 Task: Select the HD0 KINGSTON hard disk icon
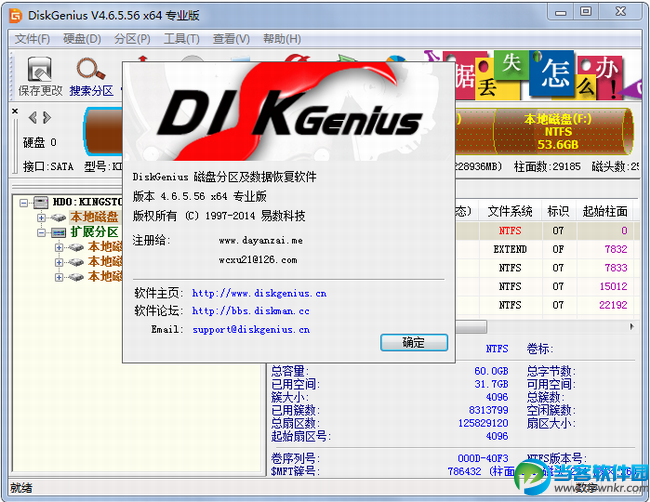[41, 202]
